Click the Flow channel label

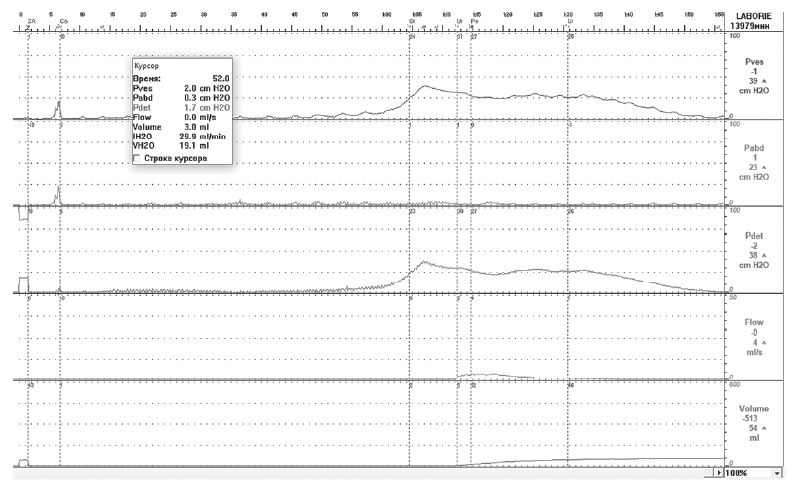click(x=755, y=323)
